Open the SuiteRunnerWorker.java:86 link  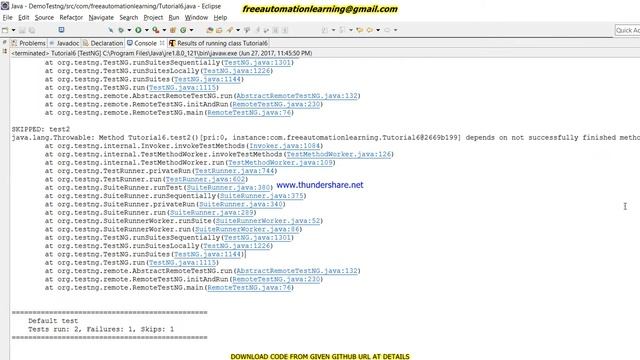[x=247, y=229]
